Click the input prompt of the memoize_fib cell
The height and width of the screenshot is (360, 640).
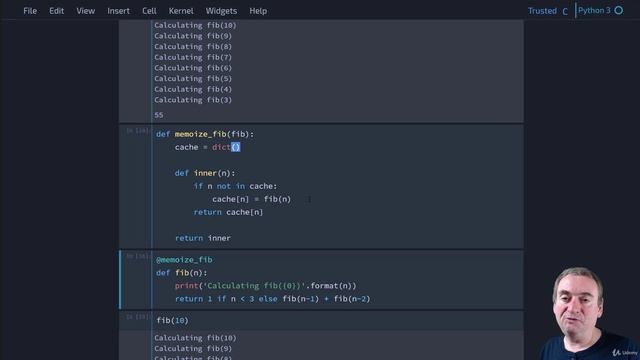pos(137,131)
